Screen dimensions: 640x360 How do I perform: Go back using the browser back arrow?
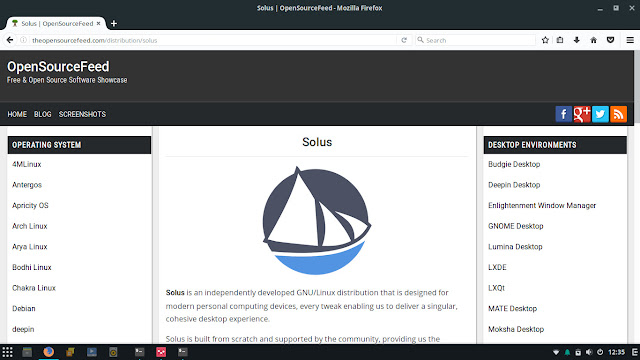coord(10,40)
